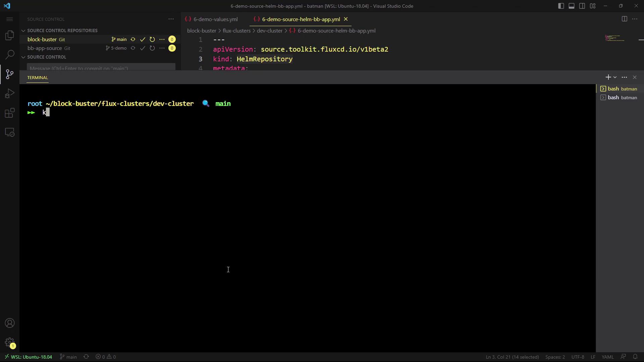Change YAML language mode in status bar
Screen dimensions: 644x362
[x=607, y=357]
